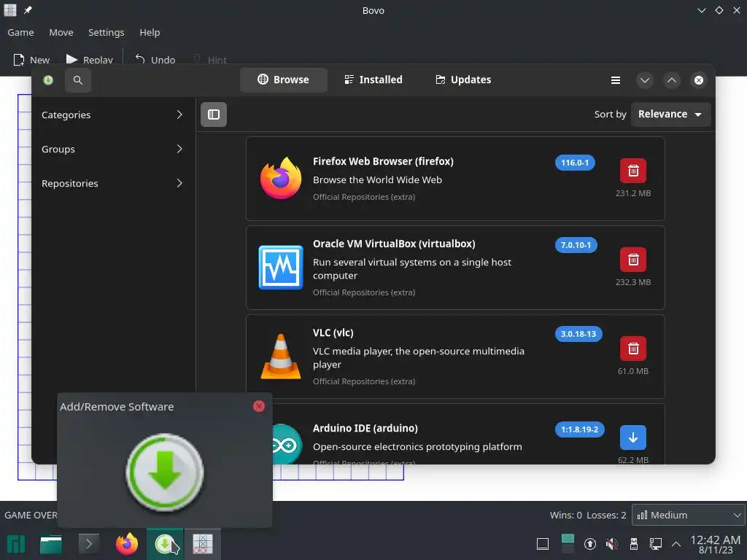Open the clock showing 12:42 AM
This screenshot has height=560, width=747.
tap(716, 545)
